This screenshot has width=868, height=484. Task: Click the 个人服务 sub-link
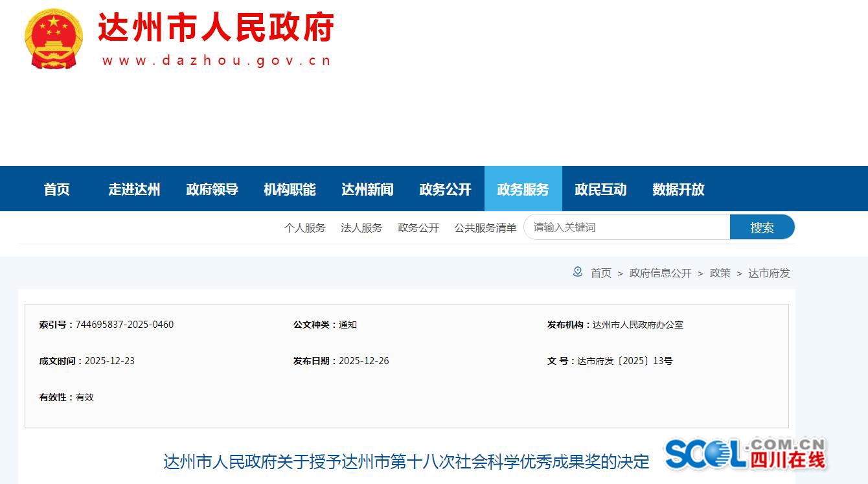point(304,228)
